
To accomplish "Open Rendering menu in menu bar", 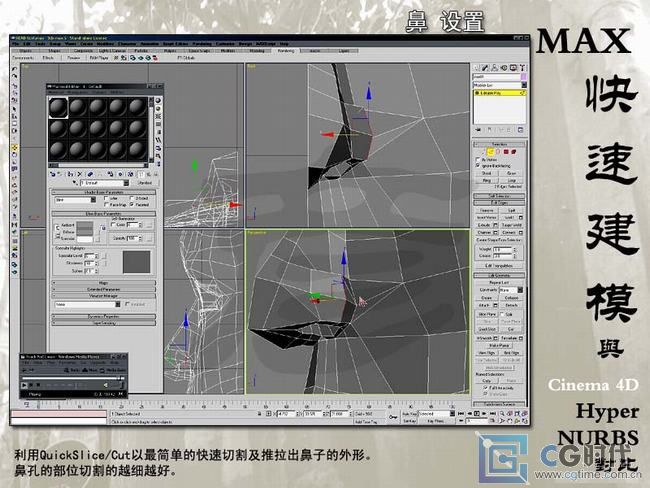I will coord(202,44).
